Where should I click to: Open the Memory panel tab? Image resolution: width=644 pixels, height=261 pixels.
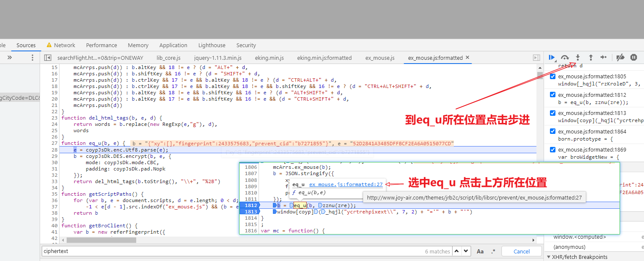click(138, 45)
